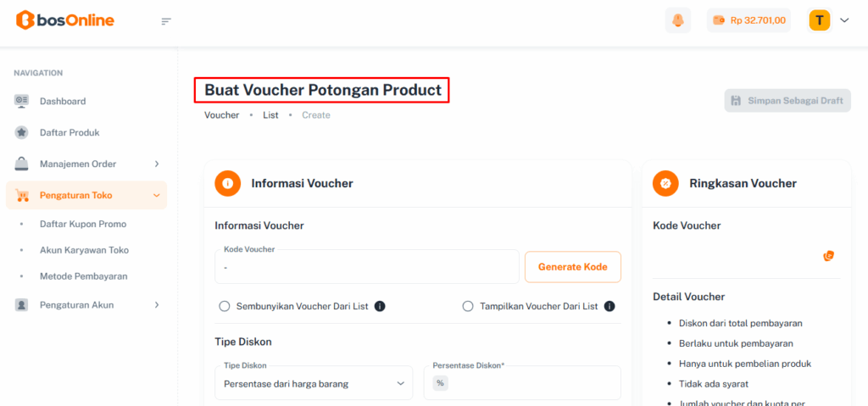Viewport: 868px width, 406px height.
Task: Open the Tipe Diskon dropdown
Action: pyautogui.click(x=314, y=383)
